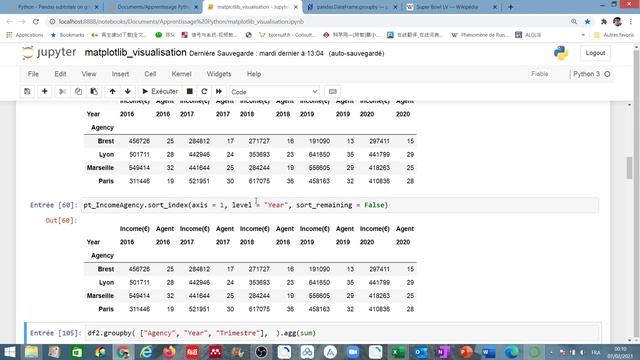
Task: Open the Phénomène de Run Wikipedia bookmark
Action: [480, 35]
